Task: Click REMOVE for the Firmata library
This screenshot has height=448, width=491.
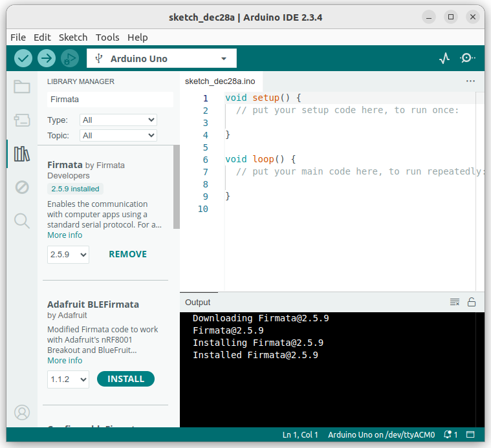Action: (127, 254)
